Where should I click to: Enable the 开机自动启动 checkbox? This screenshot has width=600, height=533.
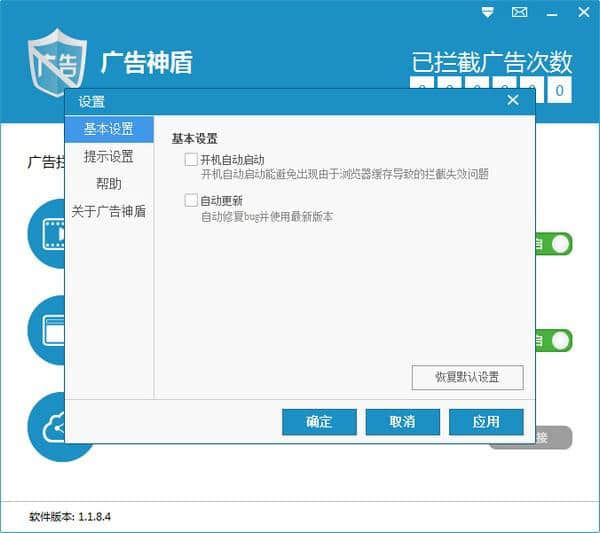(192, 160)
